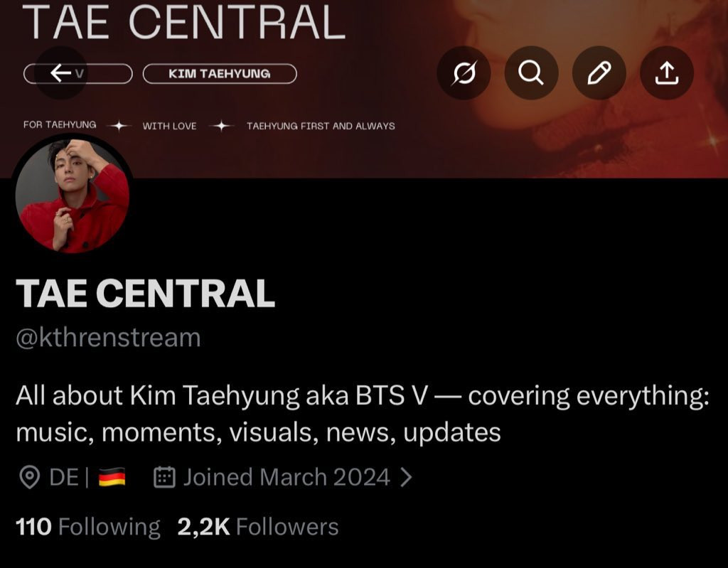Tap the share upload icon
This screenshot has height=568, width=728.
tap(667, 73)
